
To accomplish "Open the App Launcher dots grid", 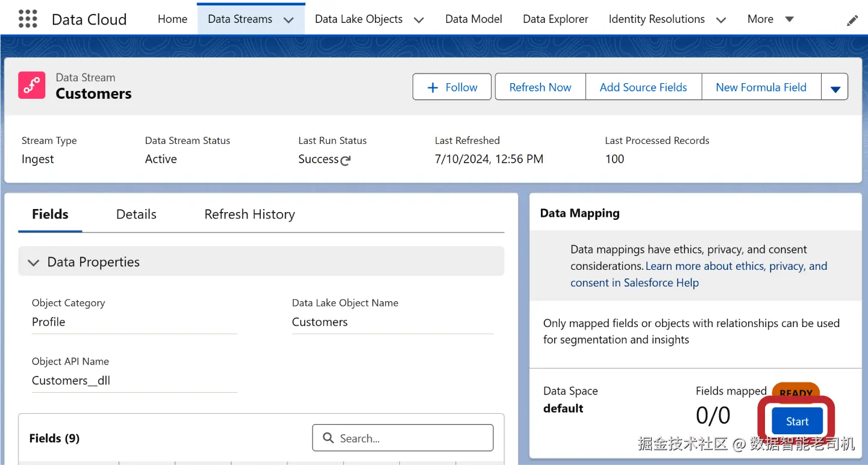I will pos(28,19).
